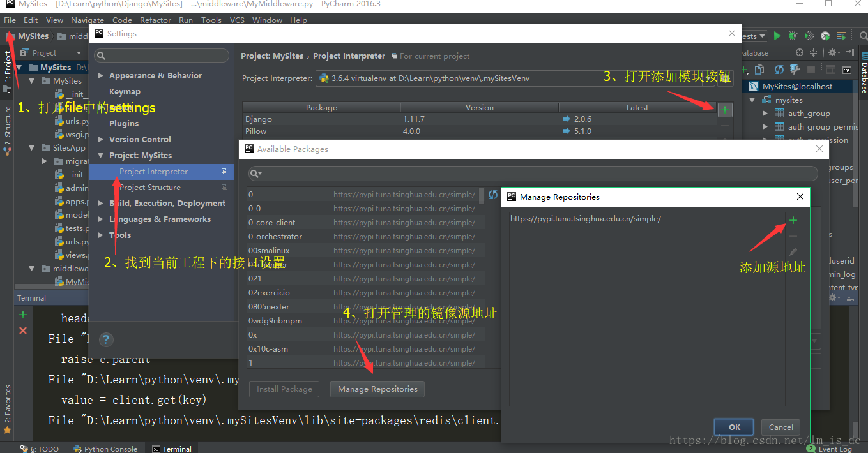Duplicate data source in Database toolbar
The width and height of the screenshot is (868, 453).
click(759, 70)
